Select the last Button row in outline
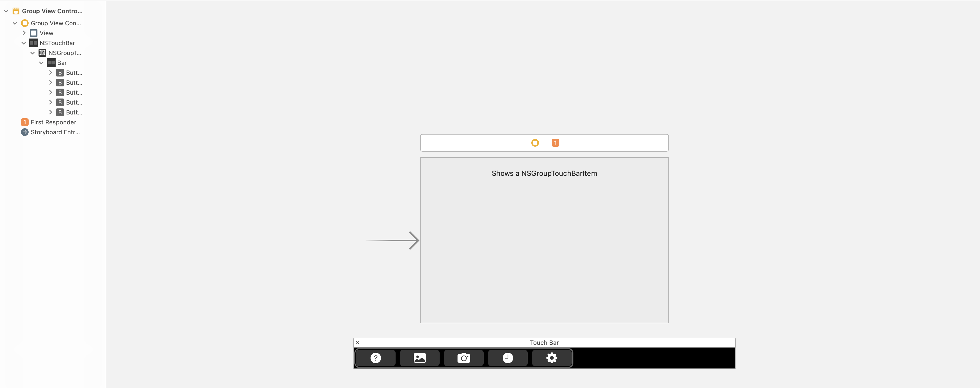This screenshot has height=388, width=980. click(74, 112)
